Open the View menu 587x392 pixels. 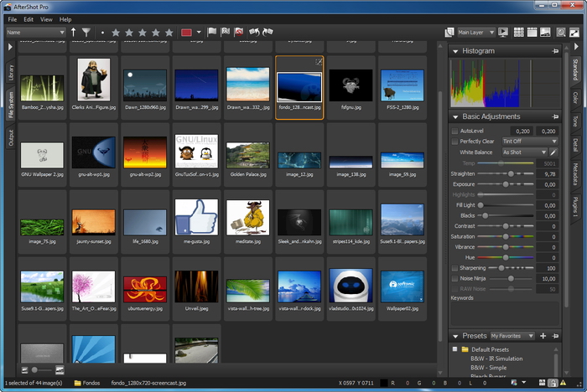point(46,18)
